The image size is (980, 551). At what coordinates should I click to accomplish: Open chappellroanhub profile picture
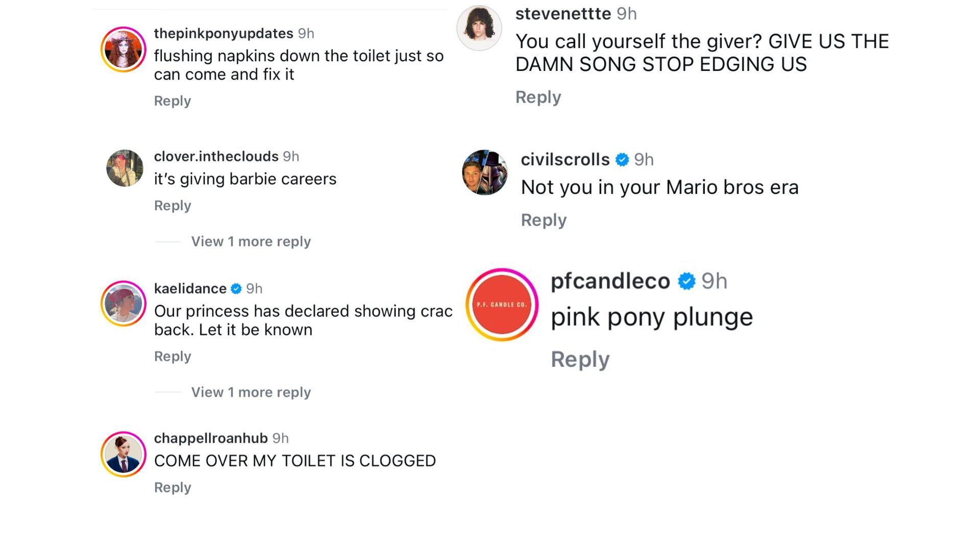[123, 454]
